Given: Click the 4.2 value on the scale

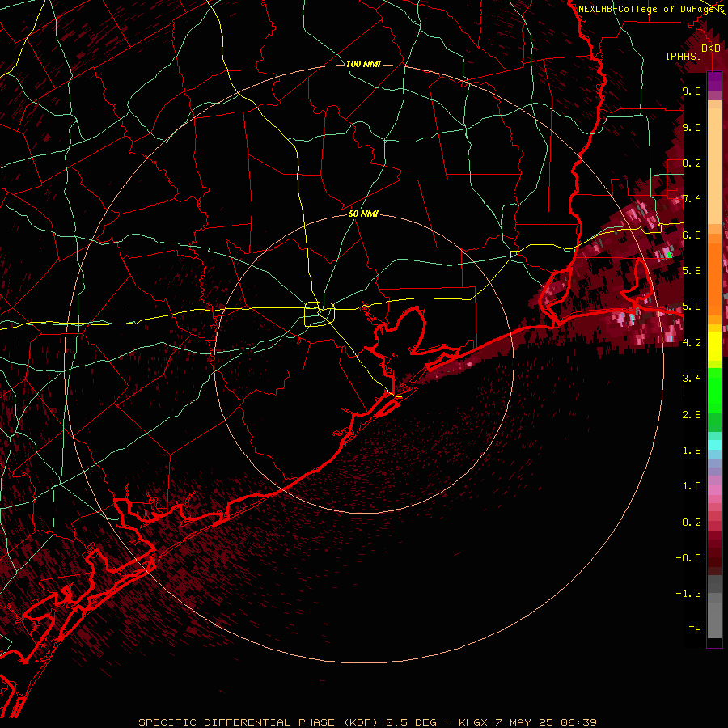Looking at the screenshot, I should tap(692, 342).
